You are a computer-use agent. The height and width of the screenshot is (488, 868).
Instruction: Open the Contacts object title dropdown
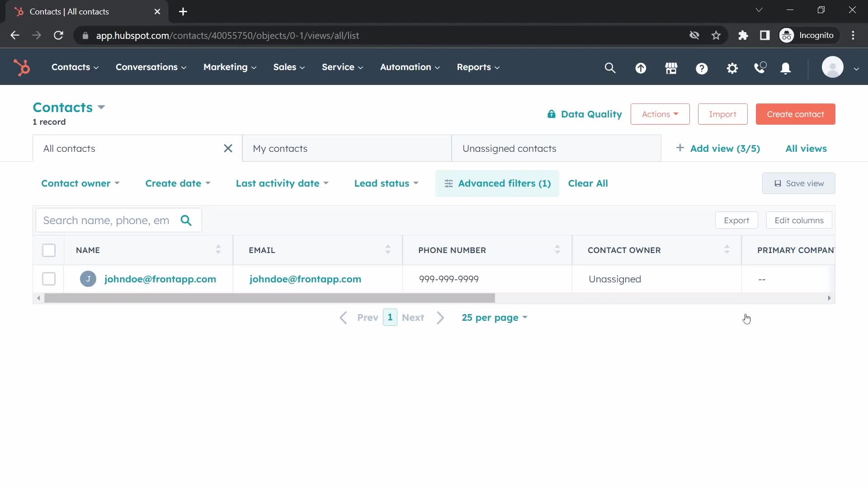(69, 107)
